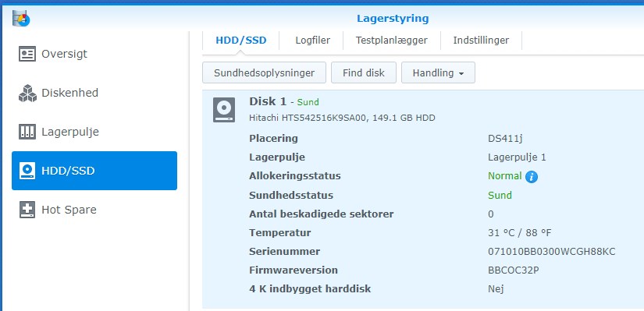Image resolution: width=644 pixels, height=311 pixels.
Task: Click the Oversigt sidebar icon
Action: [x=27, y=54]
